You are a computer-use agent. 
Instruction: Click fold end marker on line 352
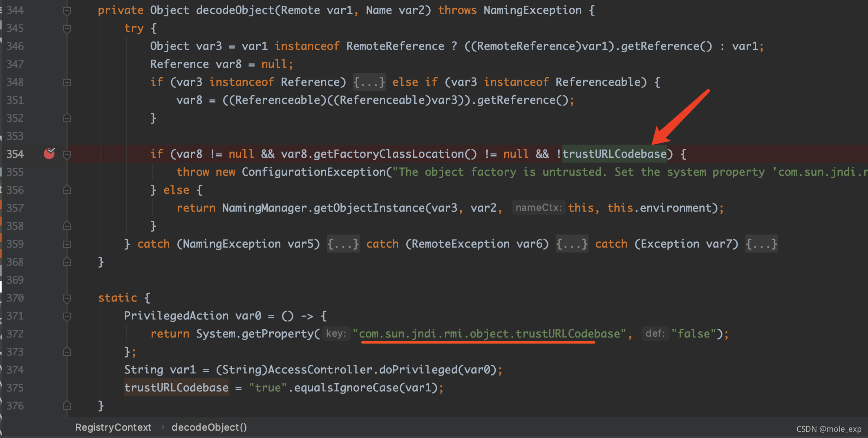tap(67, 118)
